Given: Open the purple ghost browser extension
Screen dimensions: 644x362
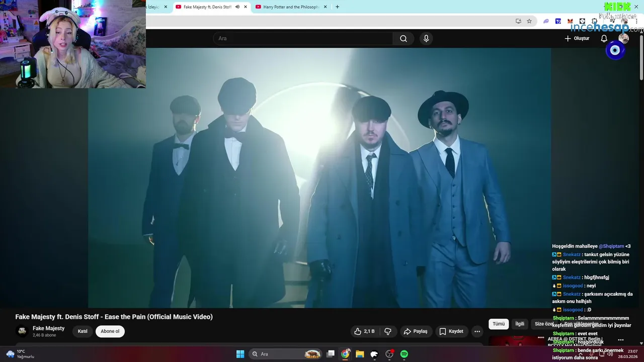Looking at the screenshot, I should pos(546,21).
